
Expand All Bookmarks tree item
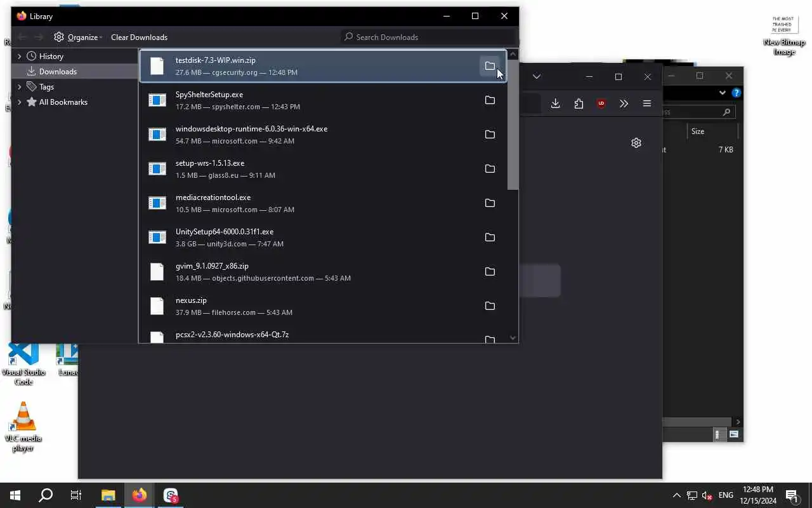pos(19,102)
